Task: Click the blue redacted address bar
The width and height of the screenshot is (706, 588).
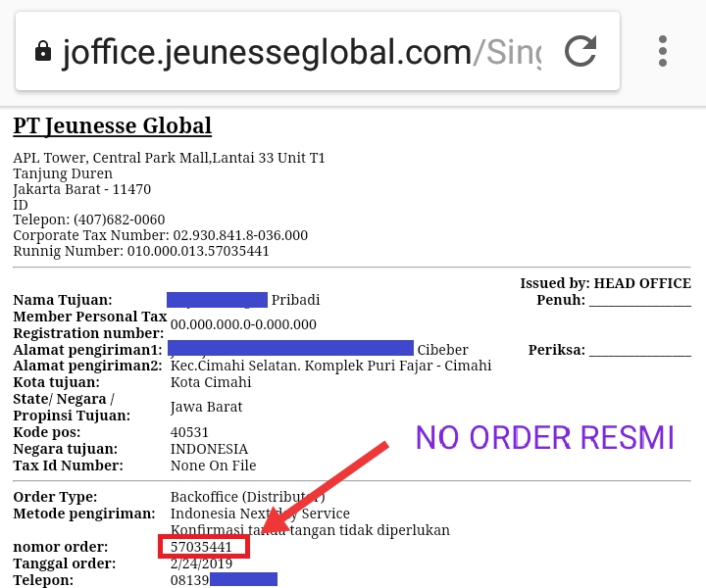Action: click(290, 349)
